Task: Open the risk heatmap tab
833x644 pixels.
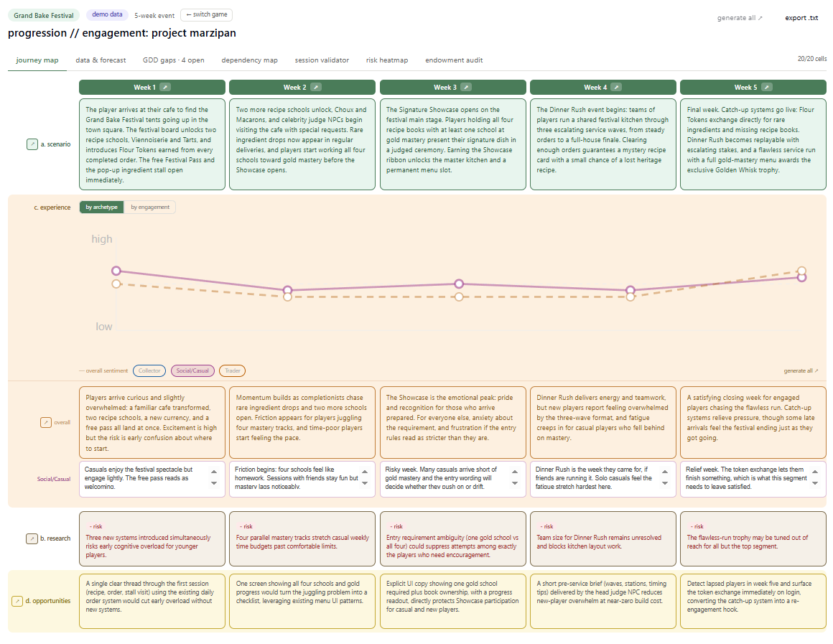Action: tap(387, 60)
